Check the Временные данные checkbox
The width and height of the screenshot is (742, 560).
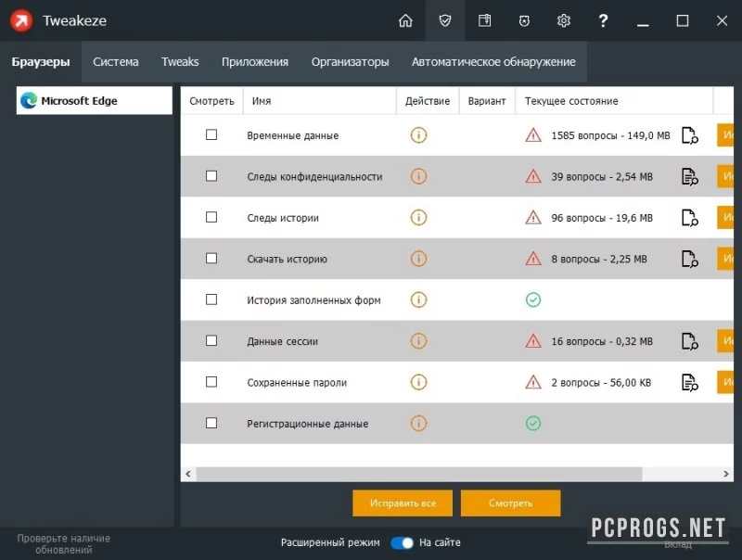[x=211, y=134]
